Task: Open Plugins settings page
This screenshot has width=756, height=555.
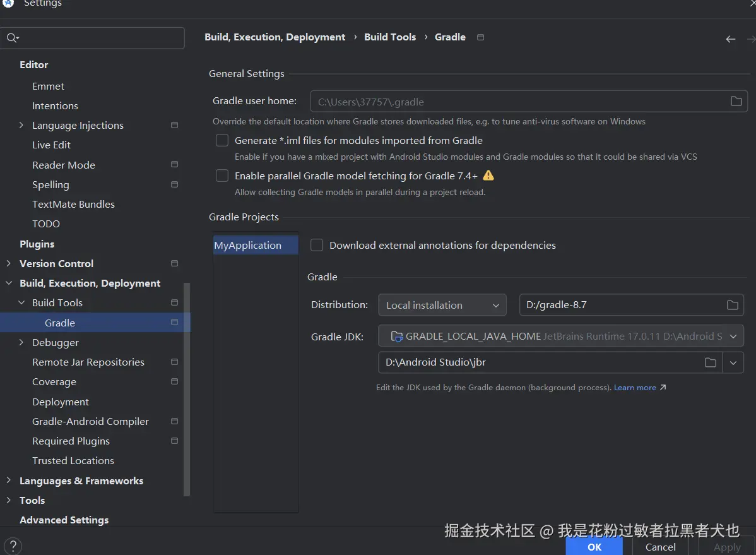Action: [37, 244]
